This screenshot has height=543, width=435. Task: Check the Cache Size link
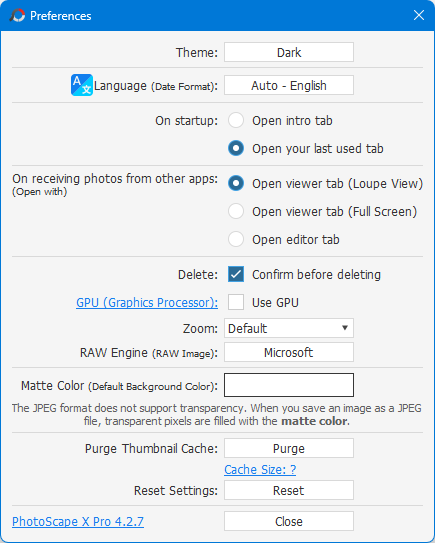(x=260, y=470)
